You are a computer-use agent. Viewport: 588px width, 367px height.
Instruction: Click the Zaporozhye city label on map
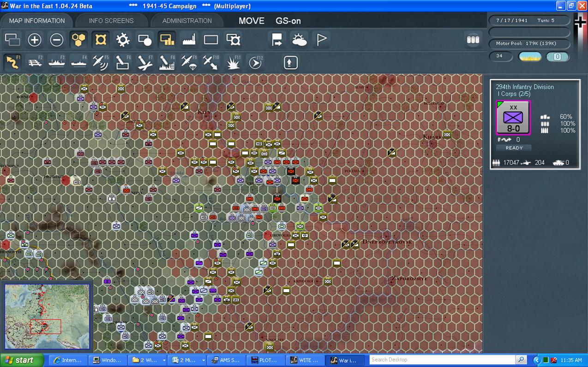[409, 279]
